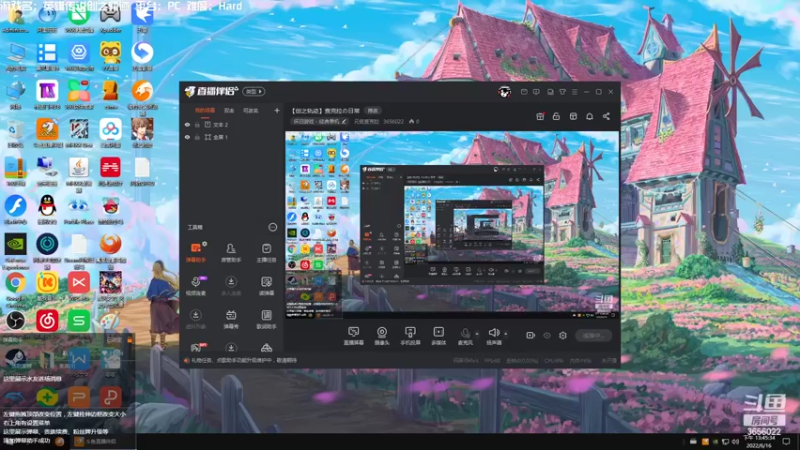800x450 pixels.
Task: Open the shirt skin icon in the title bar
Action: pos(562,92)
